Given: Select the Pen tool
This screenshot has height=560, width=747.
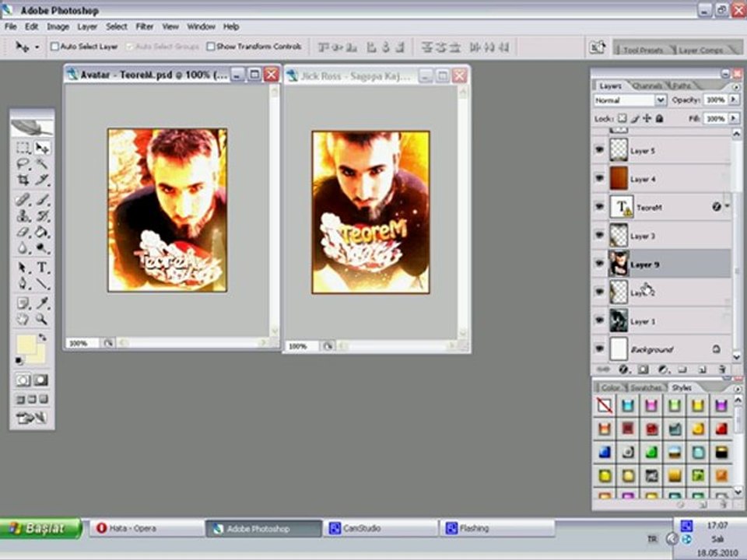Looking at the screenshot, I should click(23, 283).
